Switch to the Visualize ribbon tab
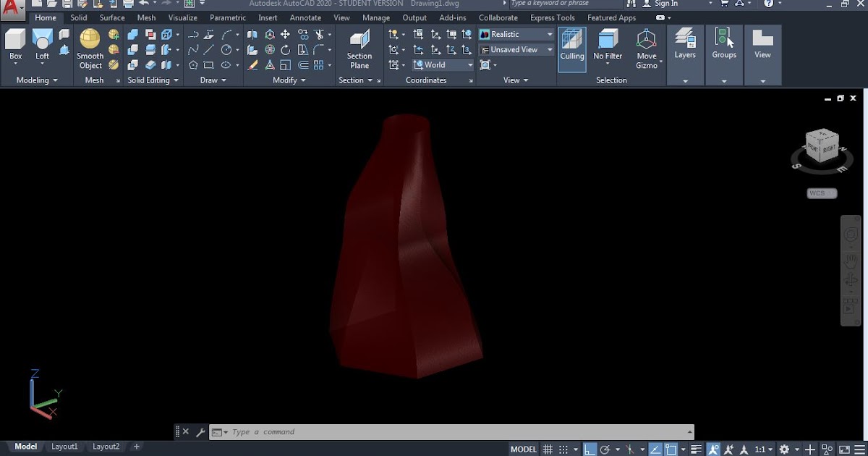The width and height of the screenshot is (868, 456). point(182,17)
